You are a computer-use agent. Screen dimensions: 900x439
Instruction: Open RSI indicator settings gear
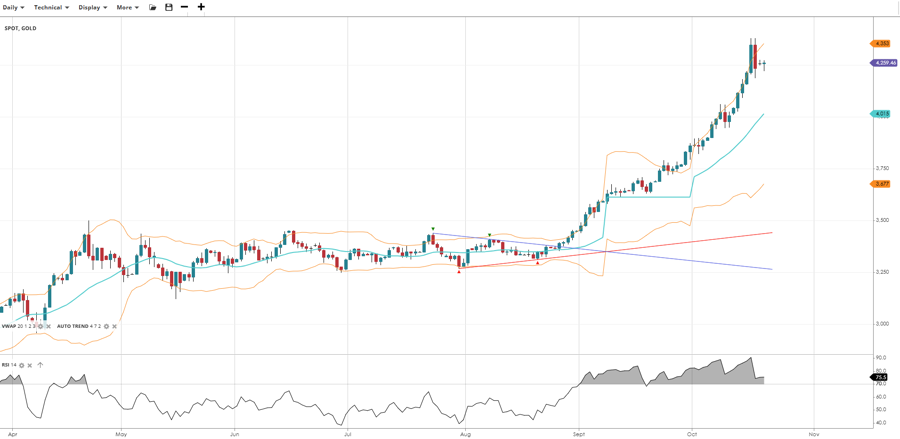[22, 365]
